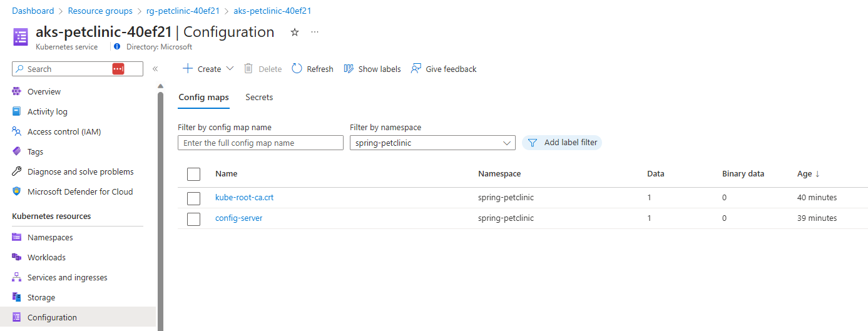This screenshot has width=868, height=331.
Task: Switch to the Secrets tab
Action: (259, 98)
